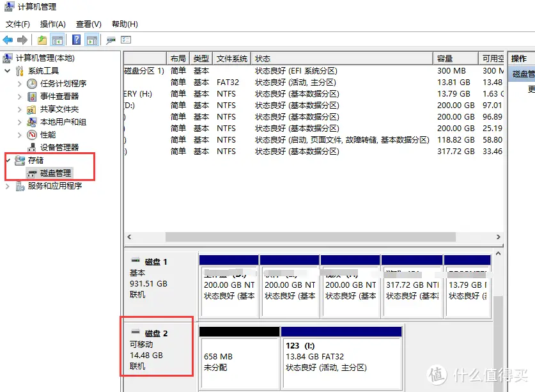Viewport: 535px width, 392px height.
Task: Collapse the 存储 tree node
Action: 8,161
